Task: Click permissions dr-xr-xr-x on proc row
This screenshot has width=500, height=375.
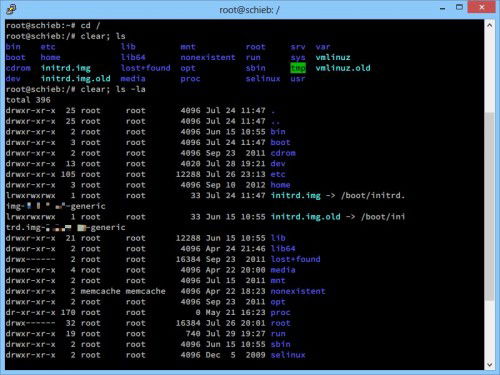Action: point(30,313)
